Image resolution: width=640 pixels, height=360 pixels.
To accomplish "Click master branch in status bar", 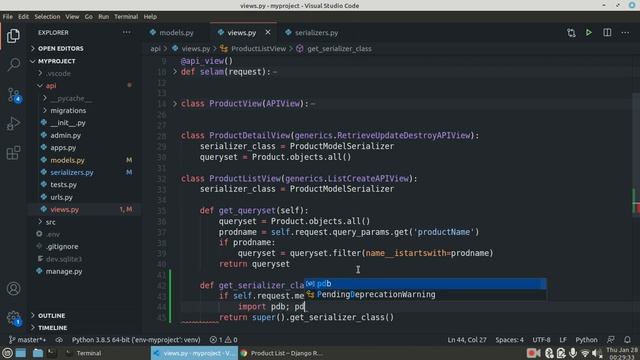I will [x=27, y=340].
